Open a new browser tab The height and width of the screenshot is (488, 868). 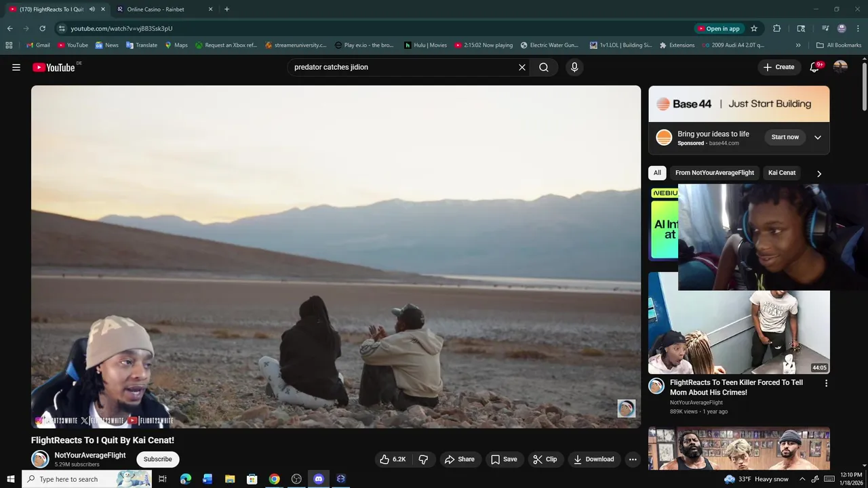click(x=226, y=9)
